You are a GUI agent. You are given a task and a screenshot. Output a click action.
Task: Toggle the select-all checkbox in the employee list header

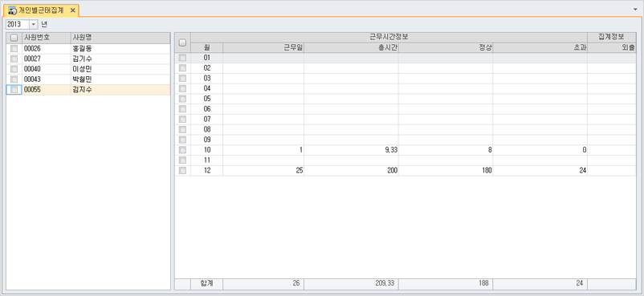click(x=14, y=38)
